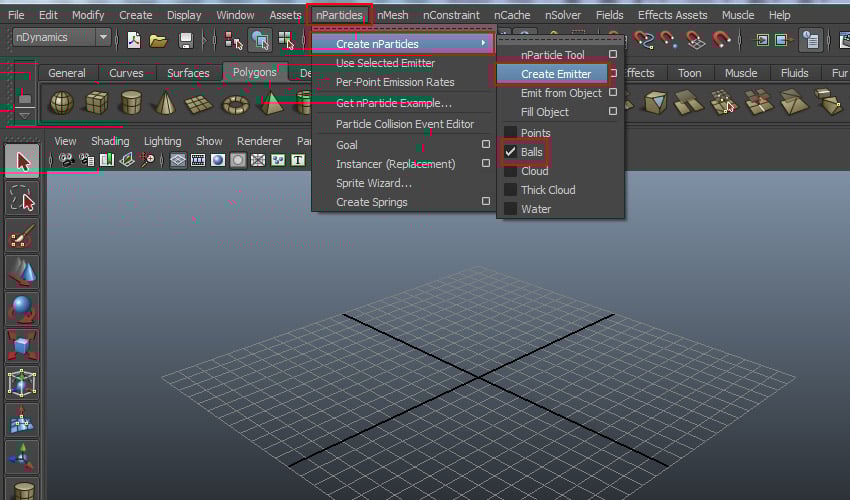Check the Thick Cloud particle style
The image size is (850, 500).
coord(510,190)
